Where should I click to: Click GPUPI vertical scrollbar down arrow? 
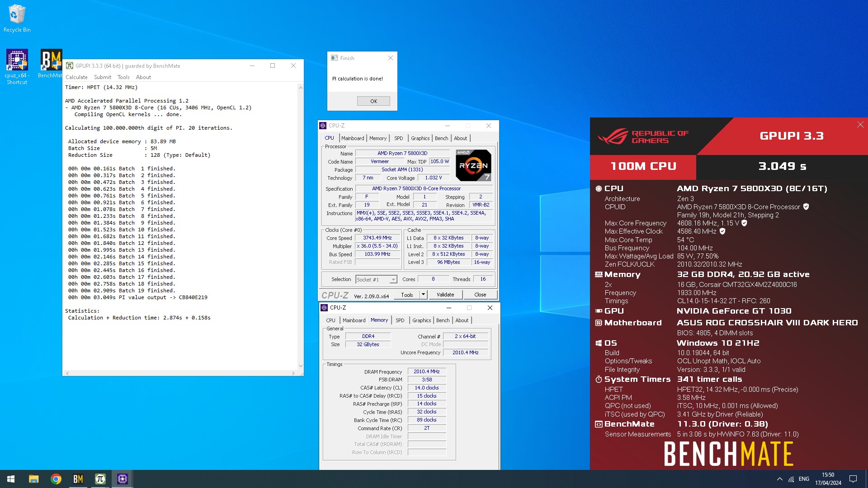(x=301, y=366)
